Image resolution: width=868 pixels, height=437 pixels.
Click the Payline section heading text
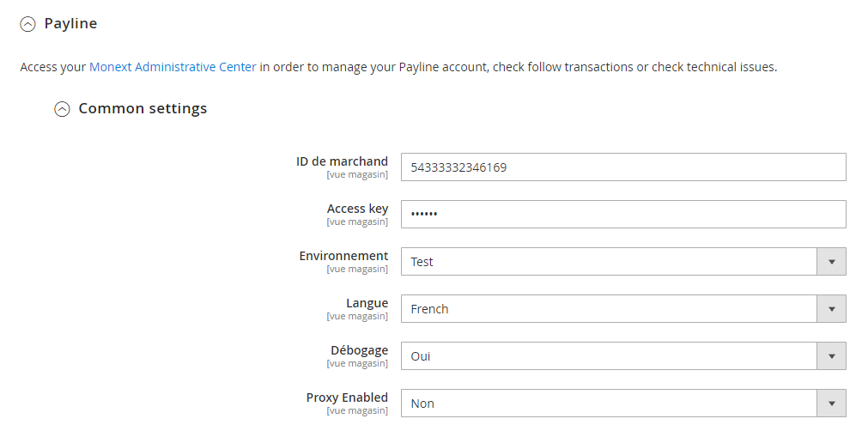(70, 24)
